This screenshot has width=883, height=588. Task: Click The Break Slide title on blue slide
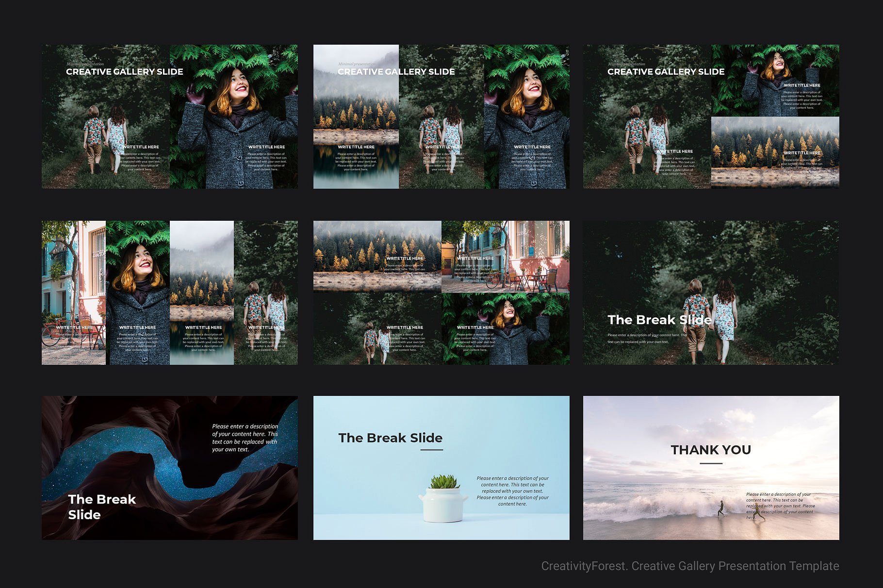390,438
